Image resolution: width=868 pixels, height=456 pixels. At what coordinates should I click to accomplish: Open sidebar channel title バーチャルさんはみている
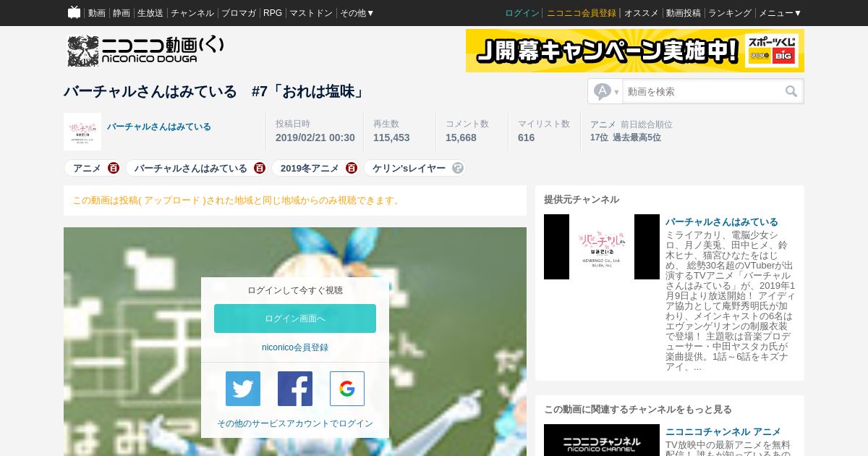click(722, 221)
